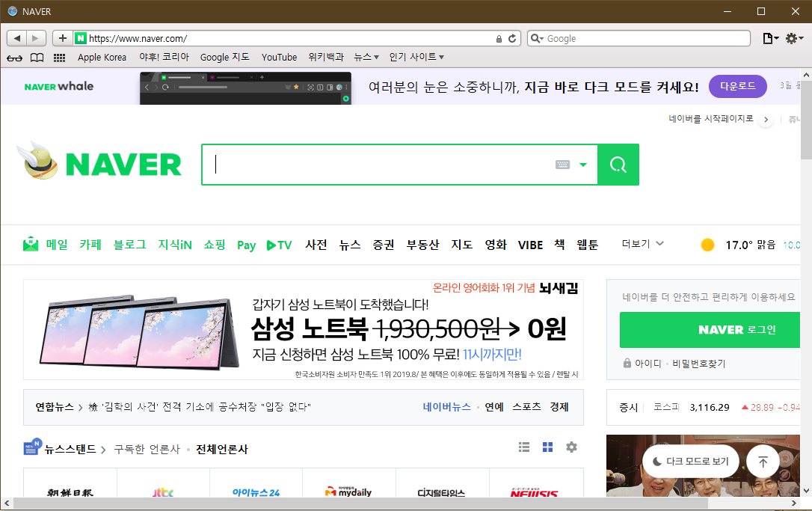
Task: Open 사전 dictionary tab
Action: pos(316,245)
